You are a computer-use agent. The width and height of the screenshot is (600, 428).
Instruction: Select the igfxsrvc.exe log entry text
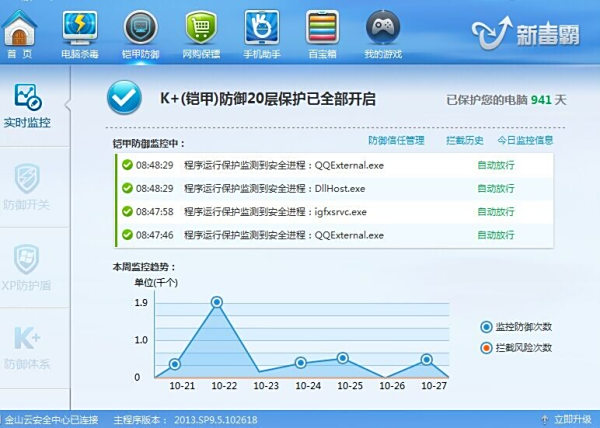275,212
